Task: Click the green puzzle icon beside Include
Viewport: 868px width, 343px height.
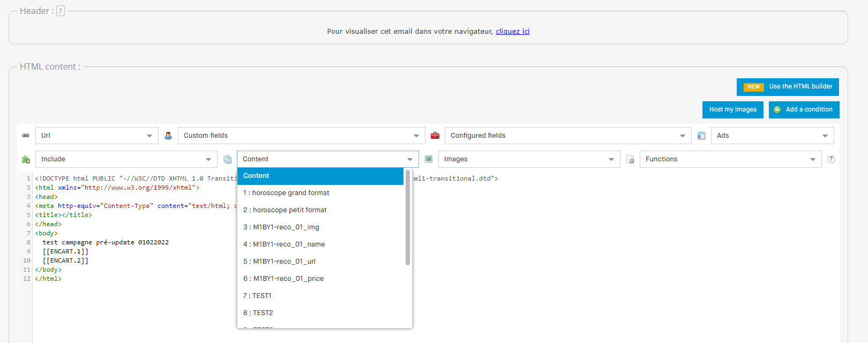Action: click(x=26, y=159)
